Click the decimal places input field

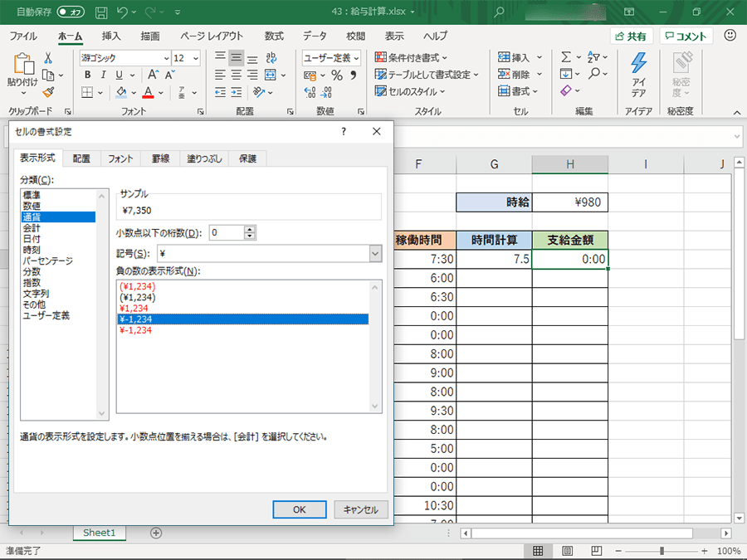click(227, 233)
